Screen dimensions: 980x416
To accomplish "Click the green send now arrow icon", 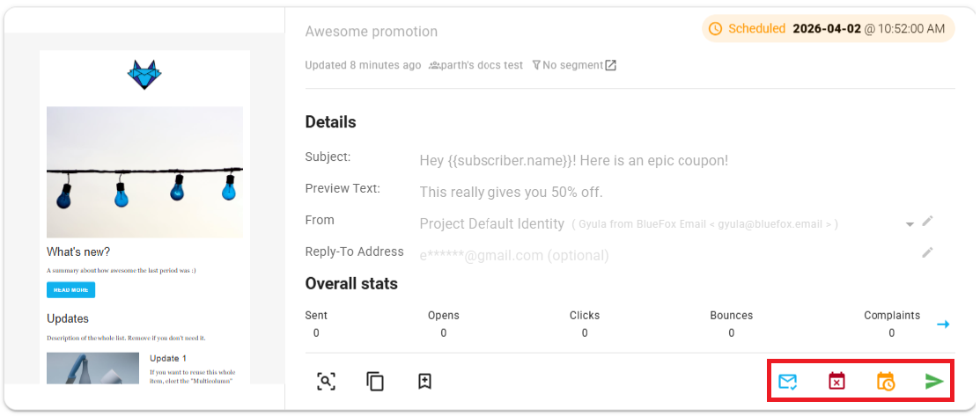I will coord(934,382).
